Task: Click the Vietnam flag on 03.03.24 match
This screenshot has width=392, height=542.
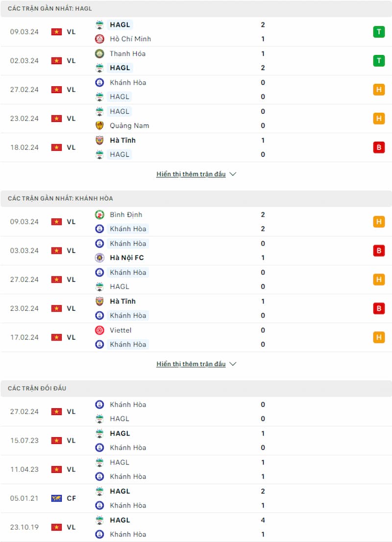Action: 56,250
